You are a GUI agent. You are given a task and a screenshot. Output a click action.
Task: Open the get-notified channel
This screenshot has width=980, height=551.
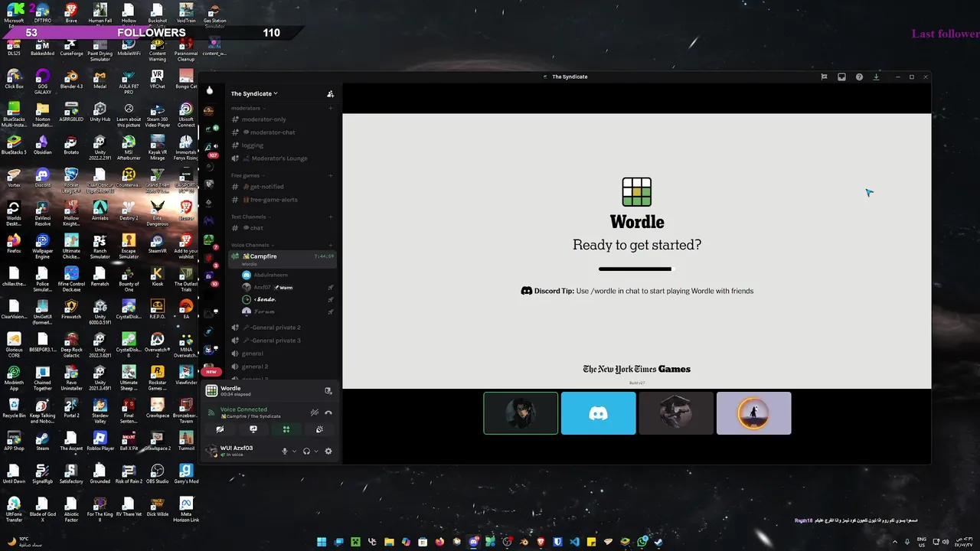[x=283, y=187]
